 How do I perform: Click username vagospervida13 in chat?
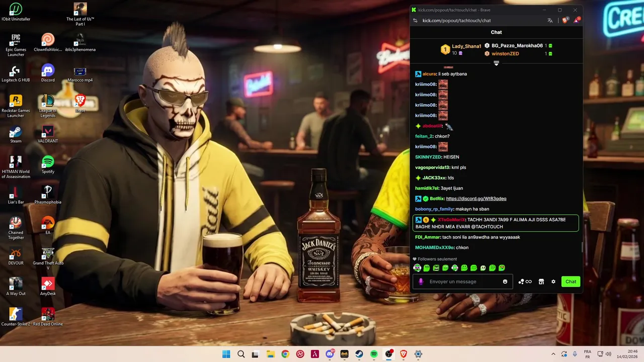[x=432, y=167]
